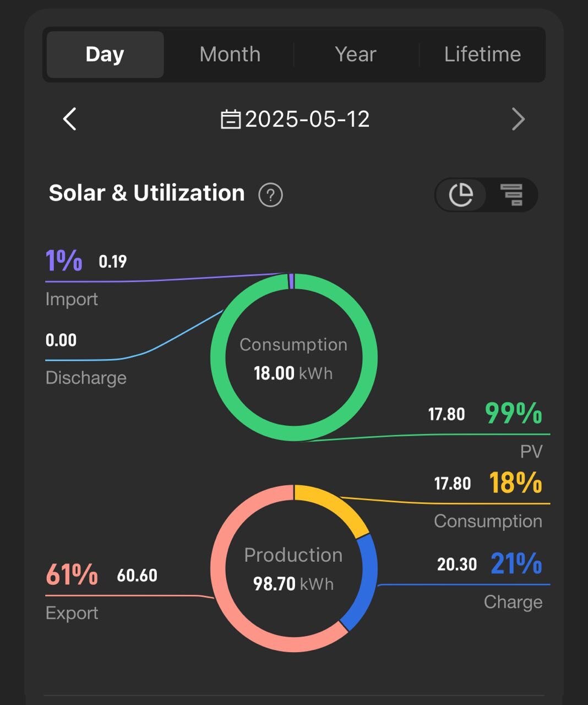This screenshot has height=705, width=588.
Task: Open Solar & Utilization help question mark
Action: pos(270,195)
